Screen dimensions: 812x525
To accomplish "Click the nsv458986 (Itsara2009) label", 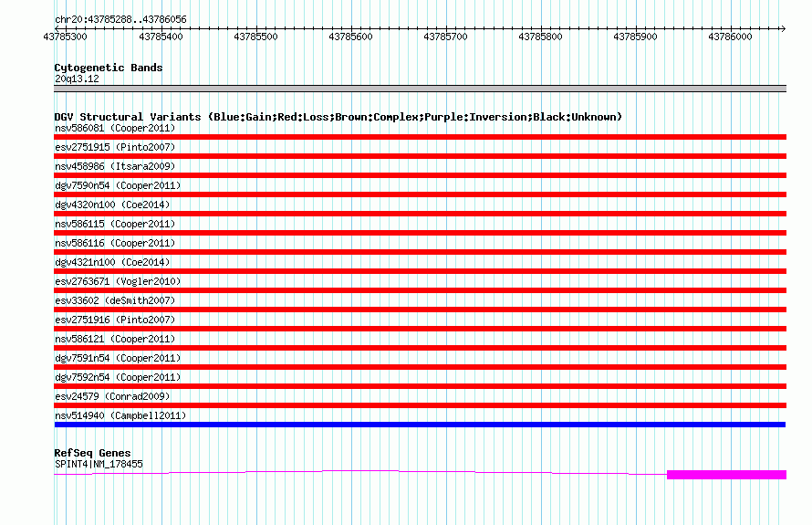I will tap(115, 166).
